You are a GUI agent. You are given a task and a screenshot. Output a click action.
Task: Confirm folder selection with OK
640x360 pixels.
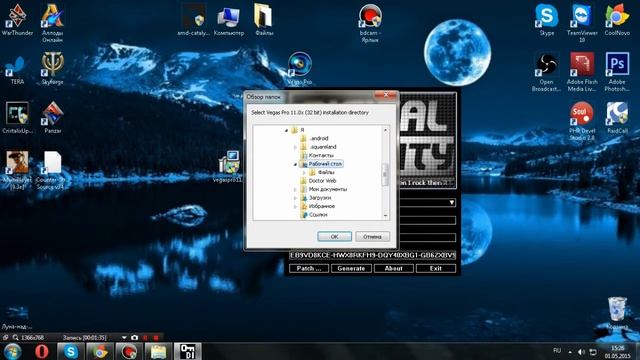pos(334,236)
